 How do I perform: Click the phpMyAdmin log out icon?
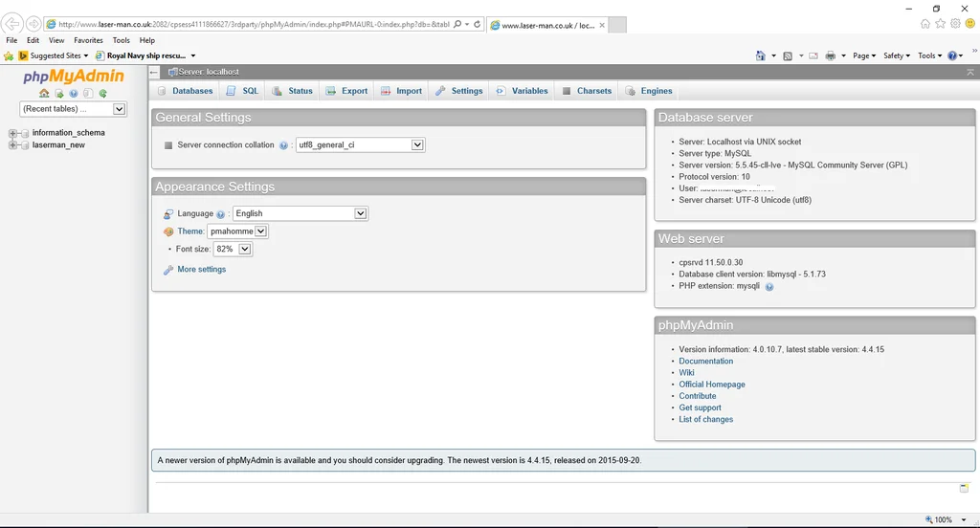pyautogui.click(x=58, y=94)
